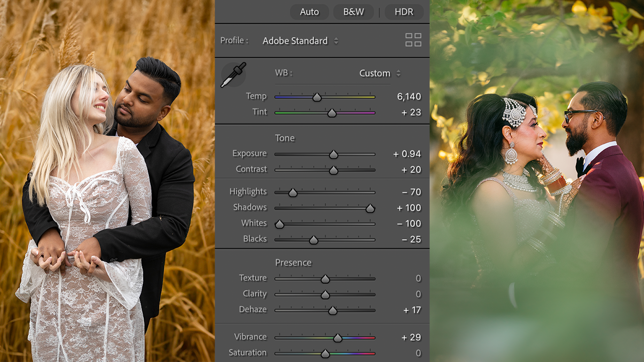Enable HDR editing mode
The width and height of the screenshot is (644, 362).
404,12
